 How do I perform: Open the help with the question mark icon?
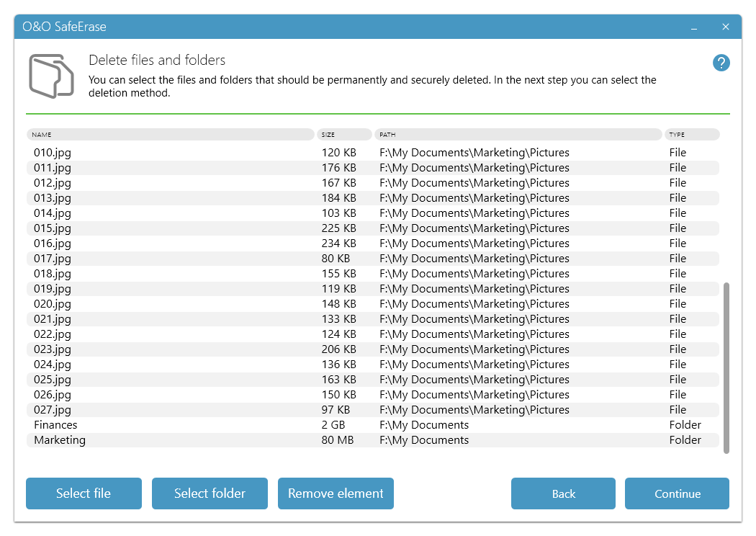[721, 63]
